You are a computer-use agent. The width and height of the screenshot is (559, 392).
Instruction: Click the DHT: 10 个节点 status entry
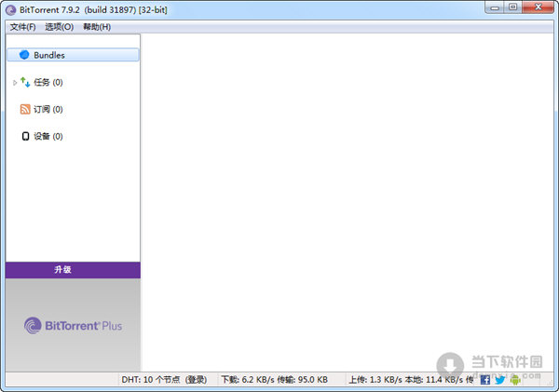164,380
